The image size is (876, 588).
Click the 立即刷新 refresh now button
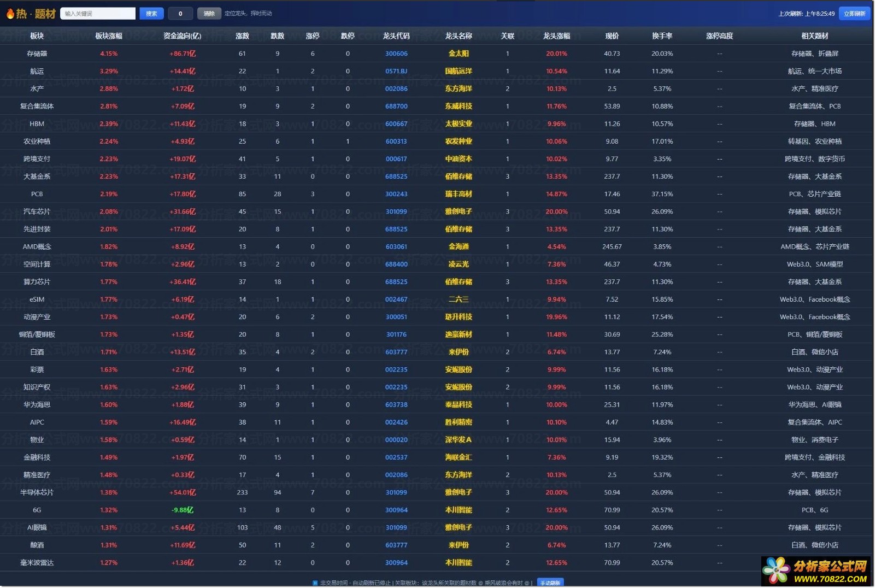point(855,14)
